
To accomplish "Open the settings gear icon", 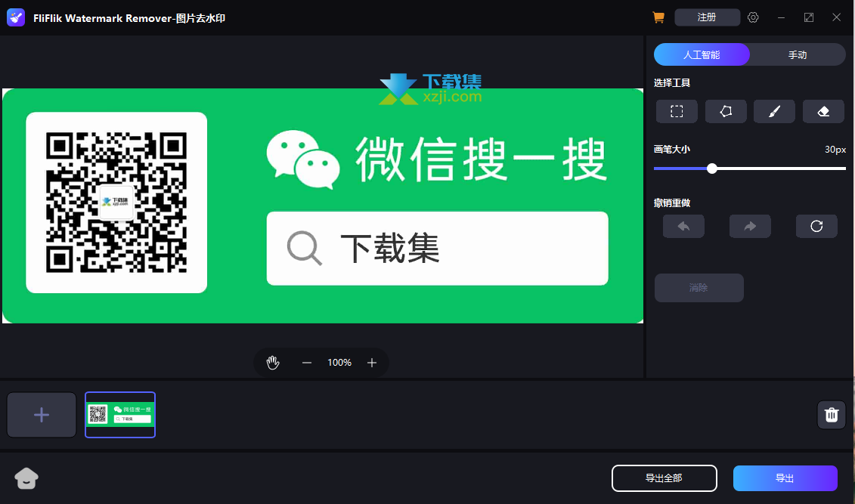I will (753, 17).
